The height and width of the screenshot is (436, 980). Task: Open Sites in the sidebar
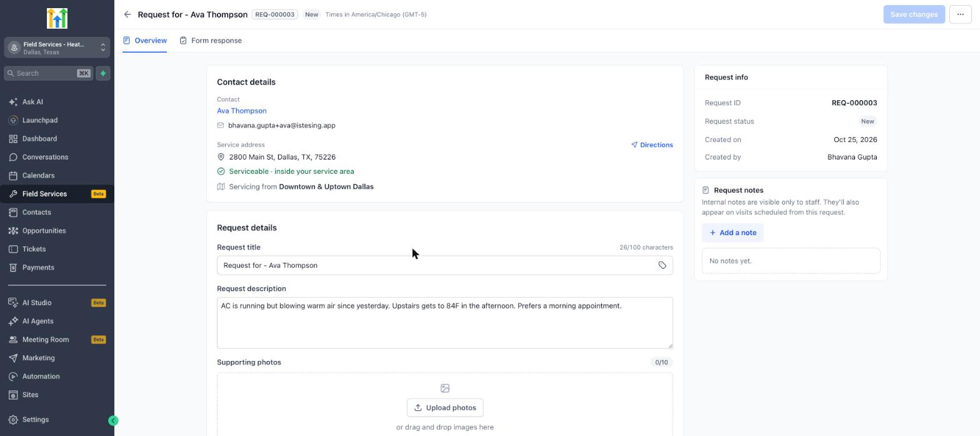[57, 395]
